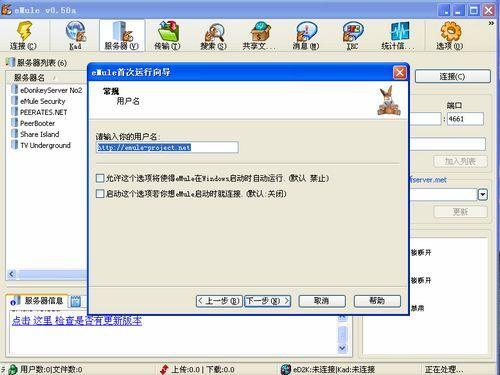500x375 pixels.
Task: Click the Next (下一步) wizard button
Action: click(x=268, y=301)
